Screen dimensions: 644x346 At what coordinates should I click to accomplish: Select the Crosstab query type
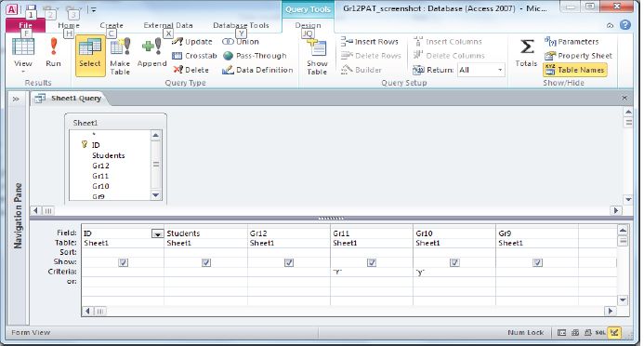pyautogui.click(x=194, y=56)
